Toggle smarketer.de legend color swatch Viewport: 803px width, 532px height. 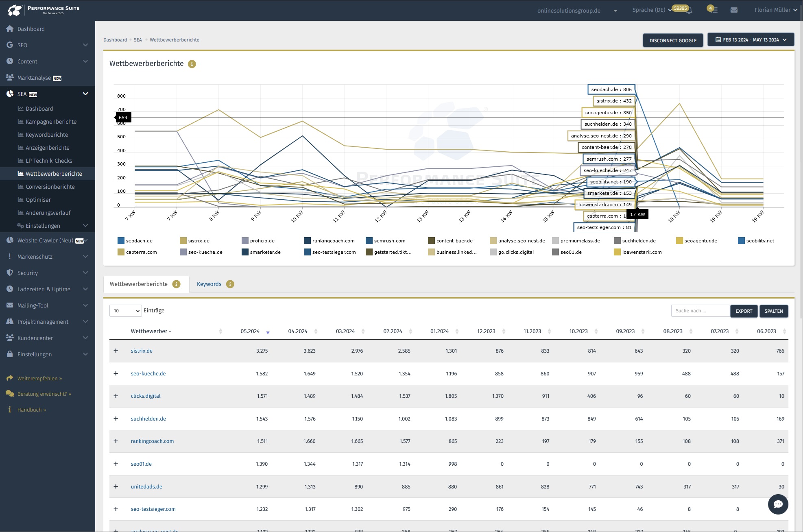(245, 252)
